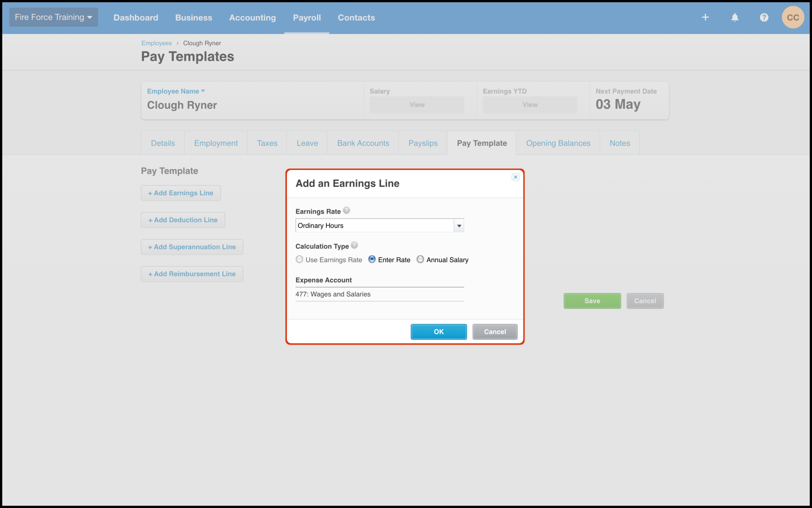Open the Fire Force Training organization menu
812x508 pixels.
tap(53, 17)
